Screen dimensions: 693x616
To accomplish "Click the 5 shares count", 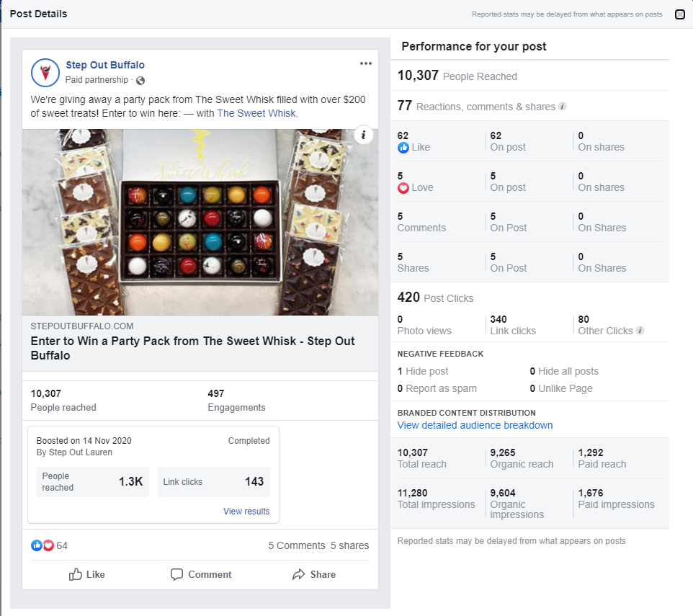I will click(x=349, y=545).
